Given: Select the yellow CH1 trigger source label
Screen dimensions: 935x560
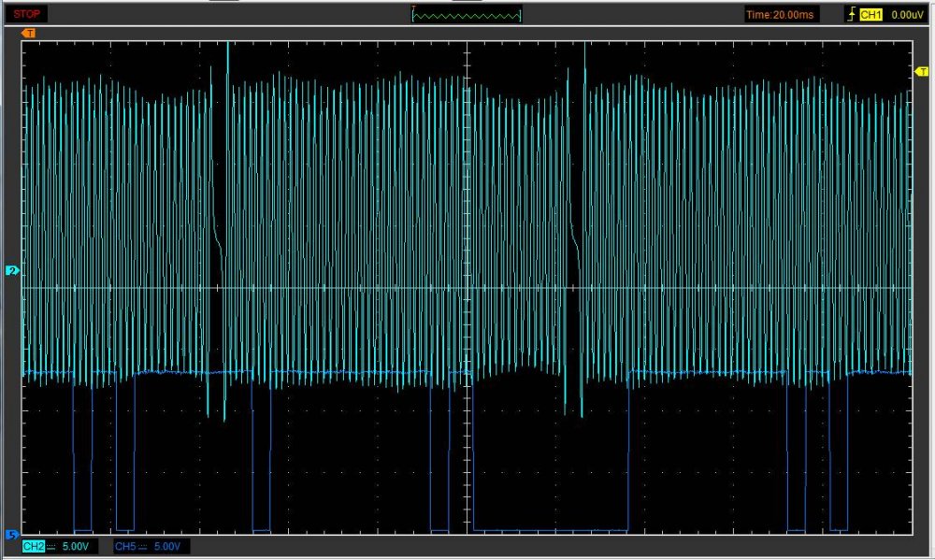Looking at the screenshot, I should [x=870, y=14].
